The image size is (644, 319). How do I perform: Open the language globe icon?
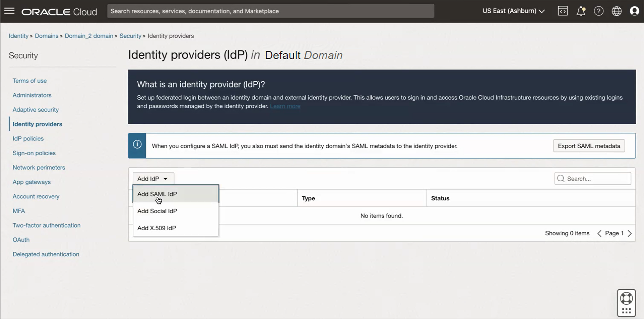click(x=617, y=11)
